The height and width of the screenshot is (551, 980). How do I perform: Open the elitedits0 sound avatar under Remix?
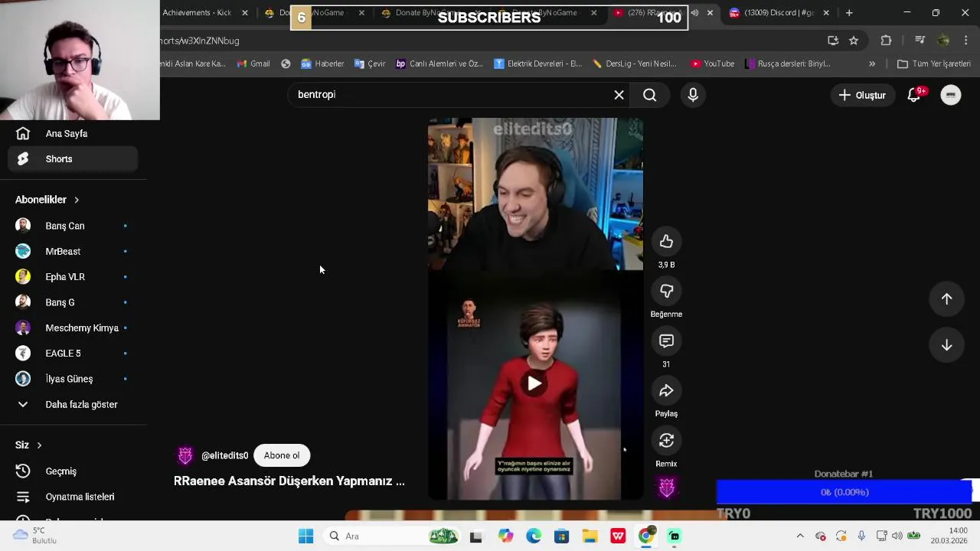click(x=667, y=487)
